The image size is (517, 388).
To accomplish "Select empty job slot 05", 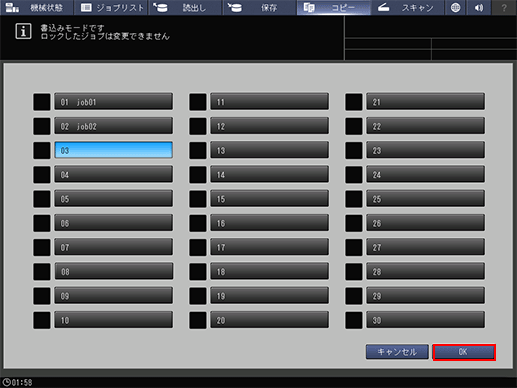I will [113, 199].
